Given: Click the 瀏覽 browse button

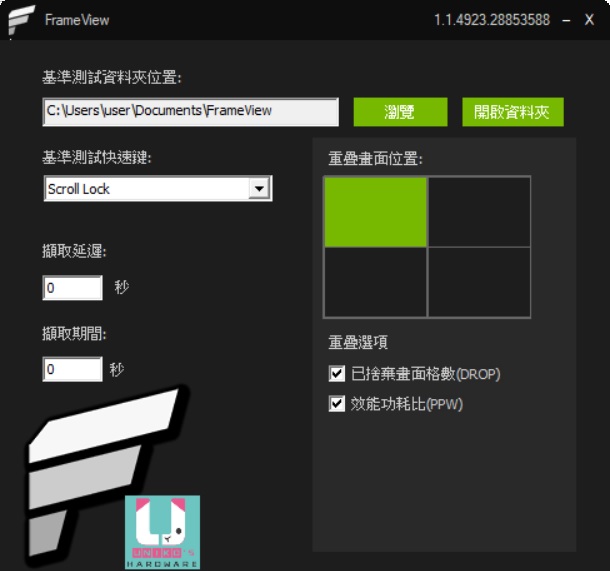Looking at the screenshot, I should 400,112.
